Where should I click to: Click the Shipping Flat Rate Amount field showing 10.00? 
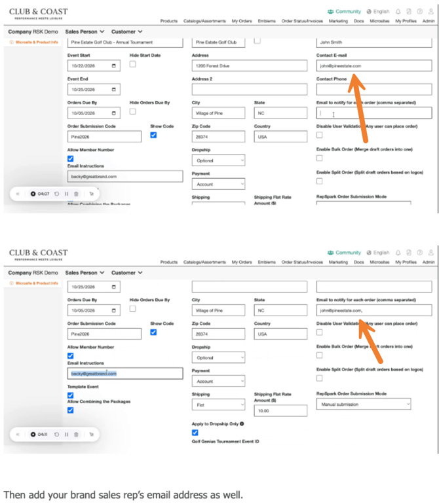pyautogui.click(x=280, y=411)
